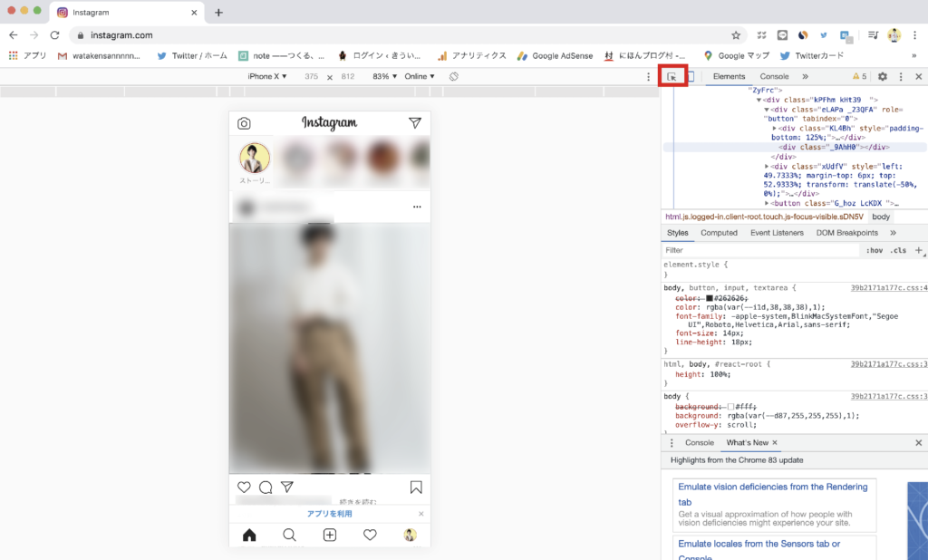The width and height of the screenshot is (928, 560).
Task: Open your own story avatar
Action: coord(255,158)
